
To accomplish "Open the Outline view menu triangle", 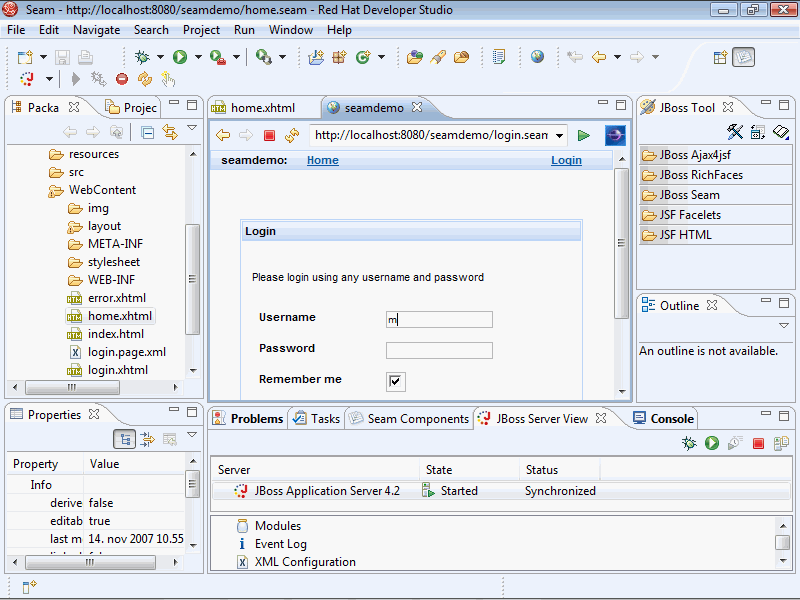I will click(784, 326).
